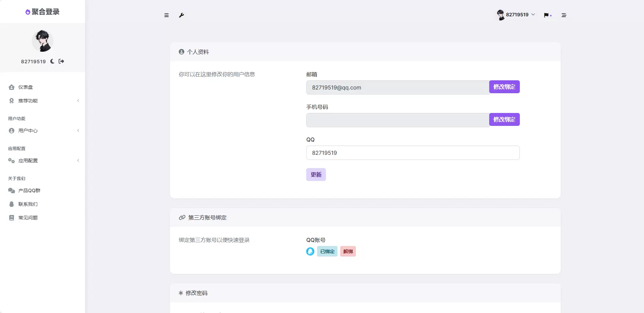Click the QQ penguin account icon
The width and height of the screenshot is (644, 313).
(310, 251)
